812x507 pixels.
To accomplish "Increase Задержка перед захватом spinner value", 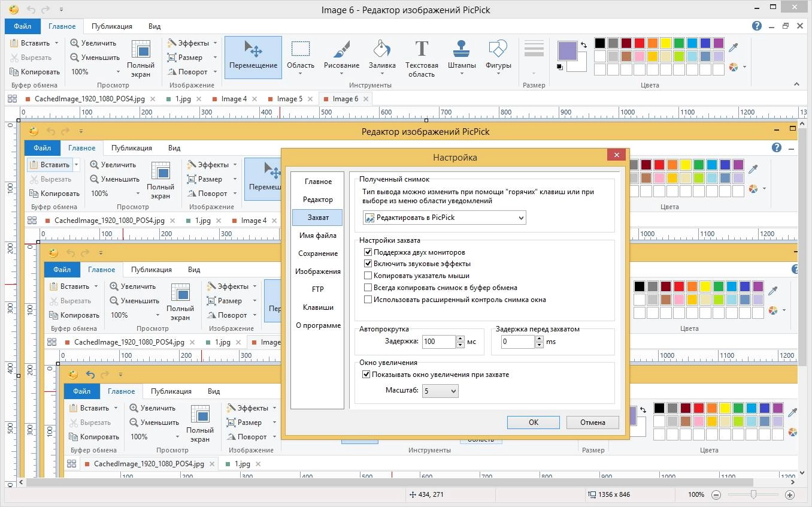I will (540, 339).
